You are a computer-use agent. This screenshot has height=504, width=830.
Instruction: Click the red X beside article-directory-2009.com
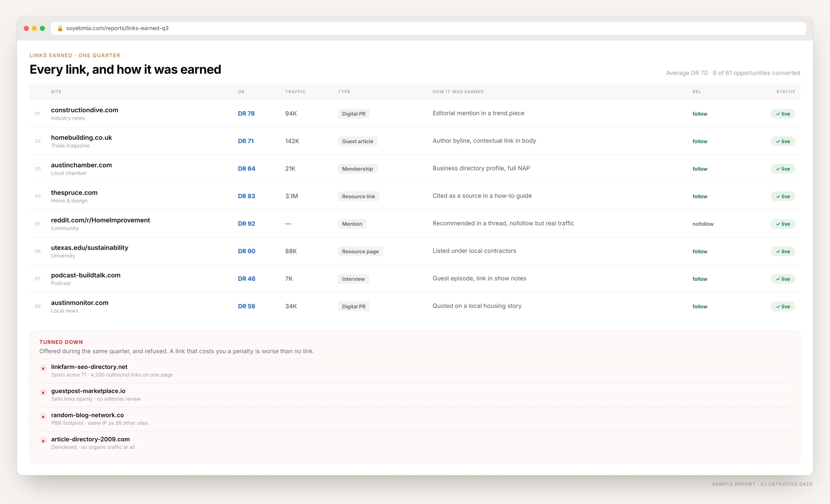click(43, 441)
